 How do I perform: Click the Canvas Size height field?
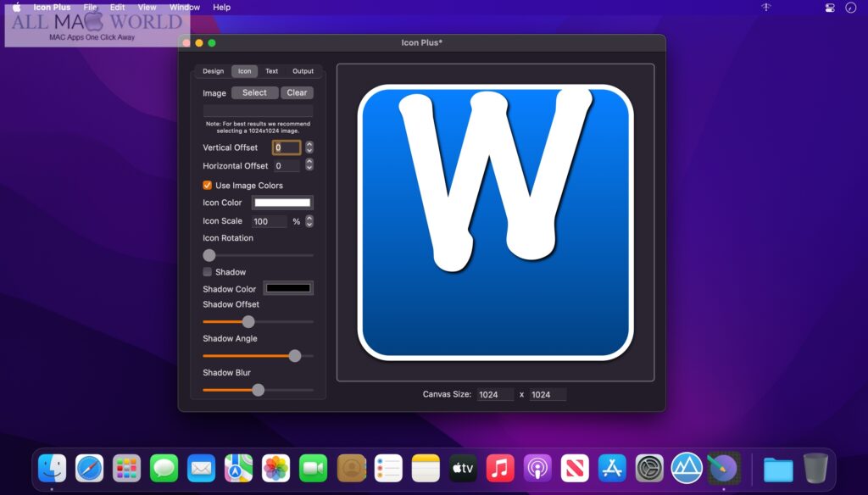click(x=548, y=394)
